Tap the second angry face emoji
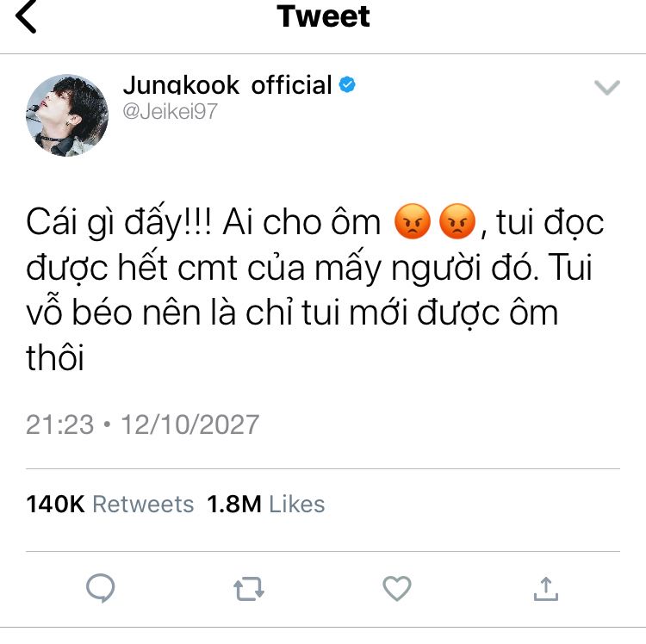This screenshot has height=644, width=646. pos(457,221)
